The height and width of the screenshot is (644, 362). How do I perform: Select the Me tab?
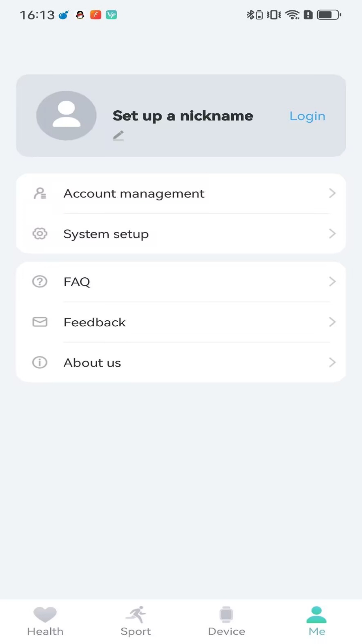(317, 621)
